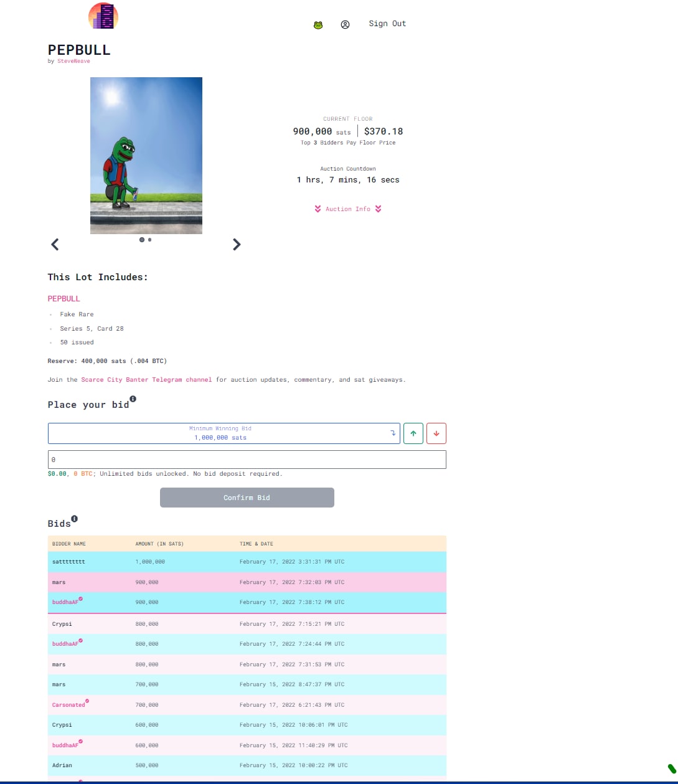Click the PEPBULL artwork image

coord(146,156)
